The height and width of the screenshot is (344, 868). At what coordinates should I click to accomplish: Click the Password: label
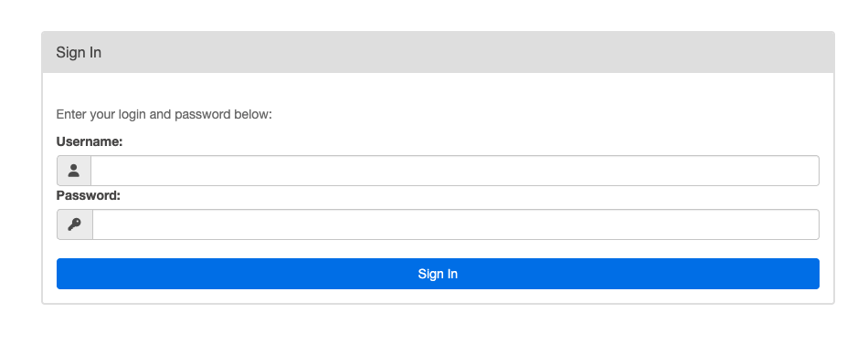[x=89, y=195]
